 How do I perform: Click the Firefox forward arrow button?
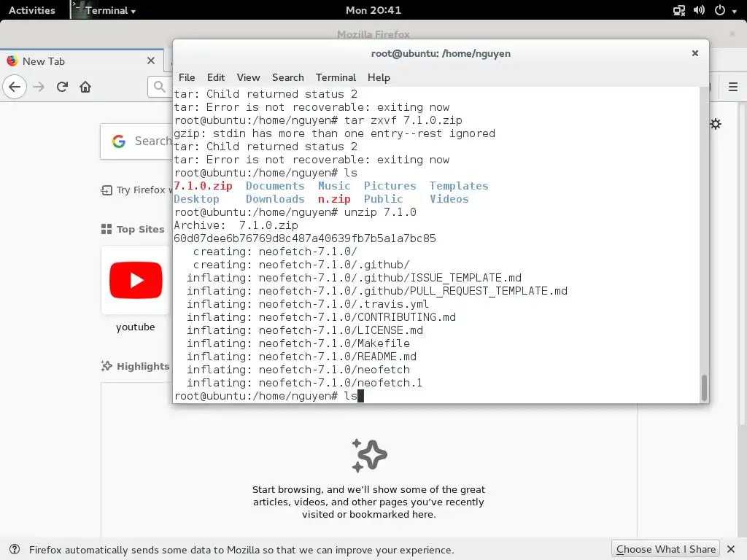point(39,87)
